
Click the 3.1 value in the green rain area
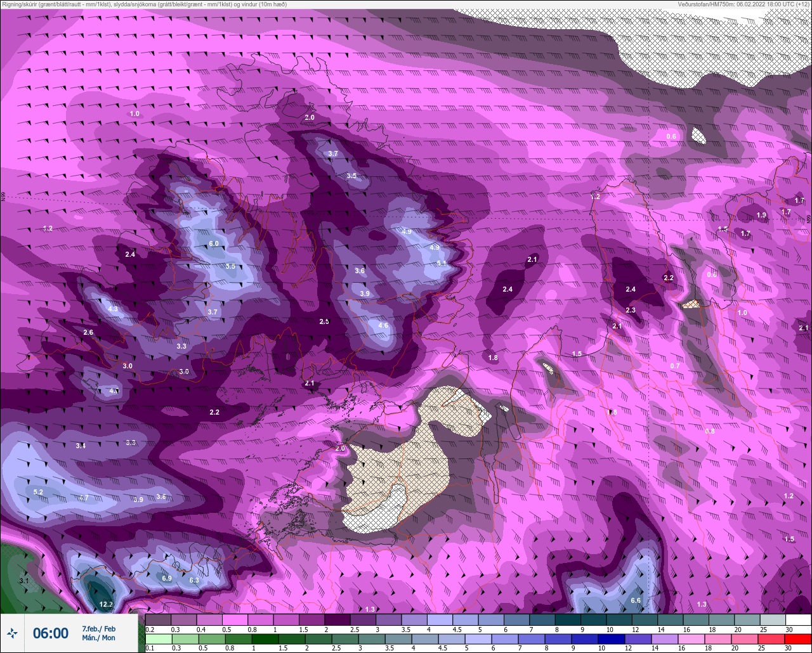pyautogui.click(x=24, y=581)
